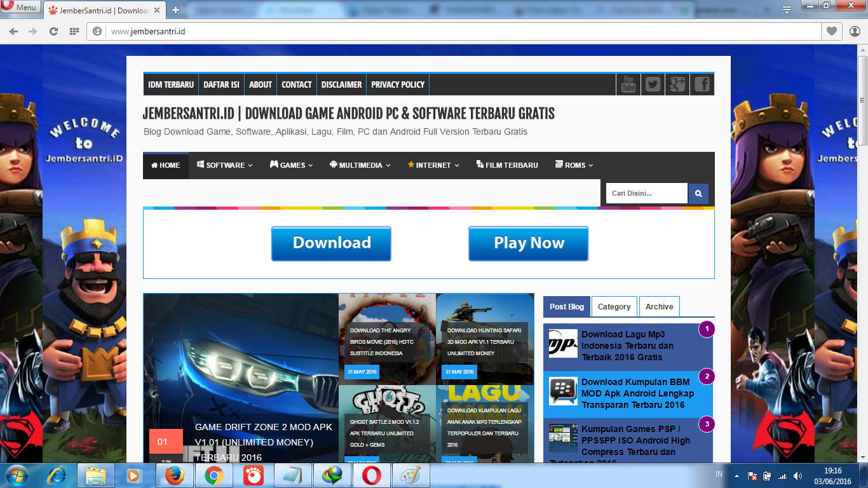Expand the SOFTWARE dropdown menu
868x488 pixels.
225,165
